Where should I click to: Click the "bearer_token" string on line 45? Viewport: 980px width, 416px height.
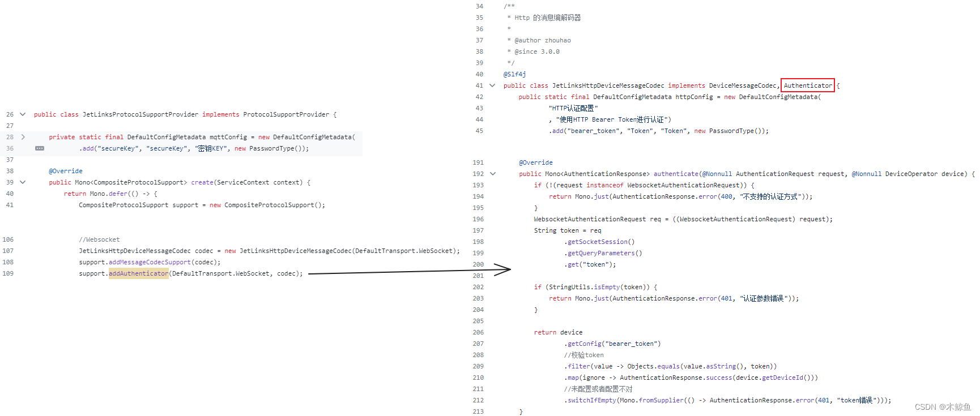(593, 131)
